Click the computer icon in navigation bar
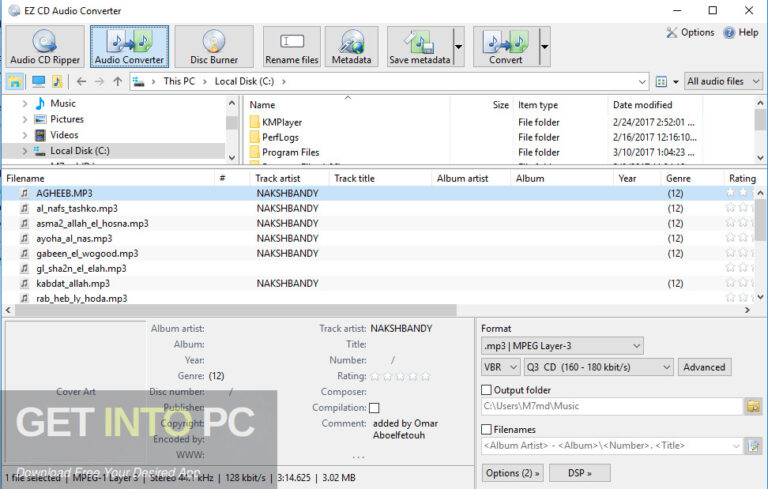The height and width of the screenshot is (489, 768). [38, 81]
